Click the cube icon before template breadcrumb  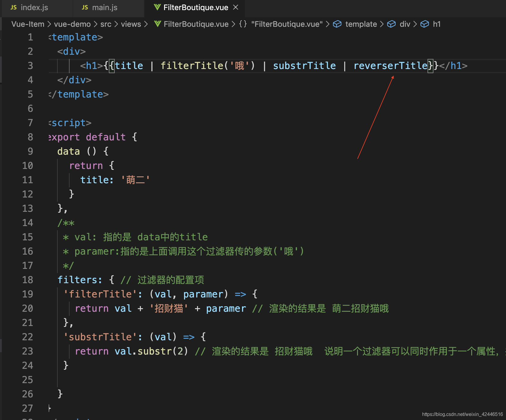point(337,24)
